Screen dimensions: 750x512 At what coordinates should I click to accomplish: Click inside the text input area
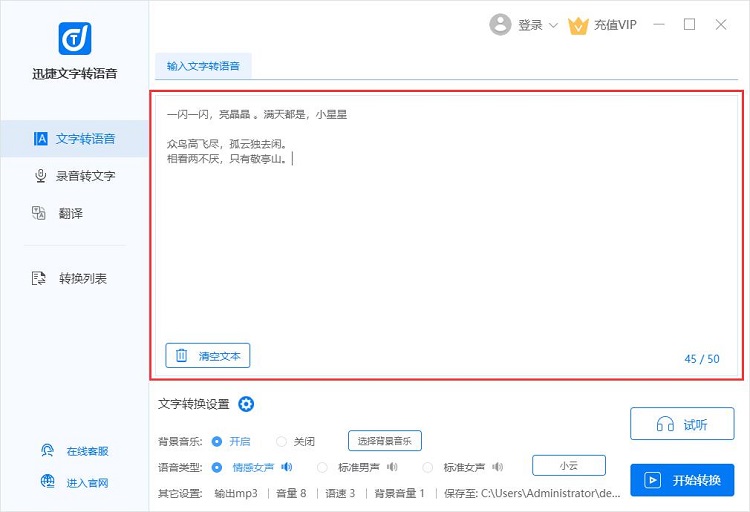click(446, 234)
